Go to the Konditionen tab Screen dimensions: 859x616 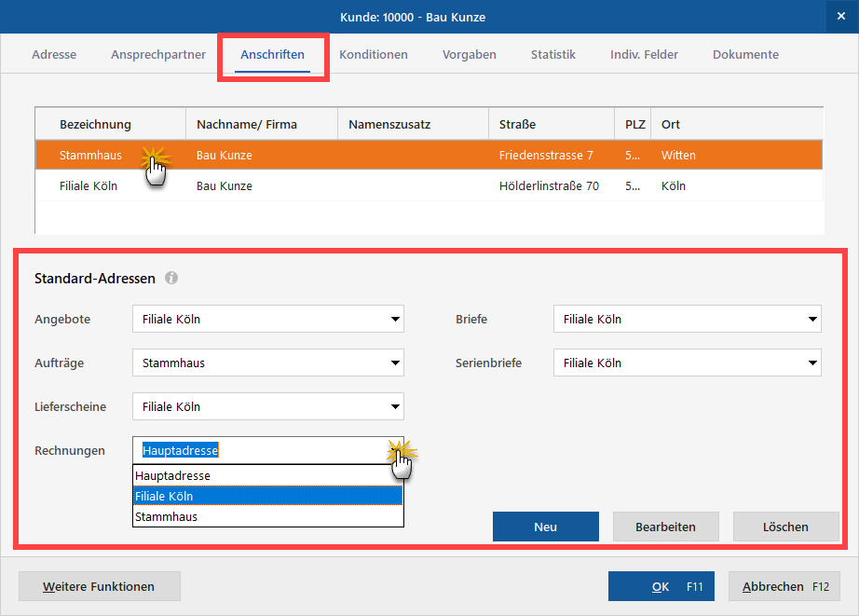(x=373, y=55)
